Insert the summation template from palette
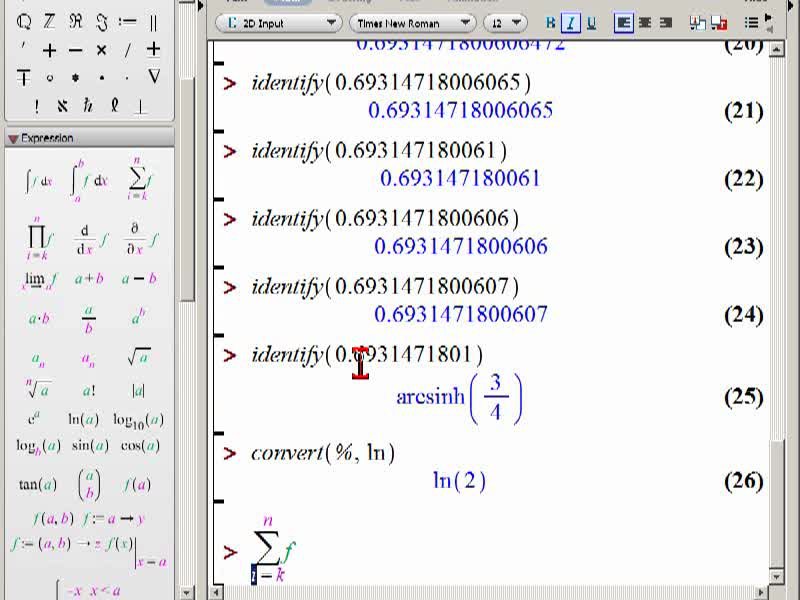This screenshot has height=600, width=800. point(139,180)
